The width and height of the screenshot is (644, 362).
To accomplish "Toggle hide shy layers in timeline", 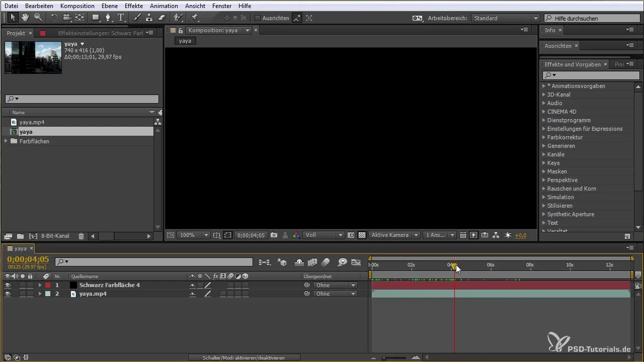I will (299, 262).
